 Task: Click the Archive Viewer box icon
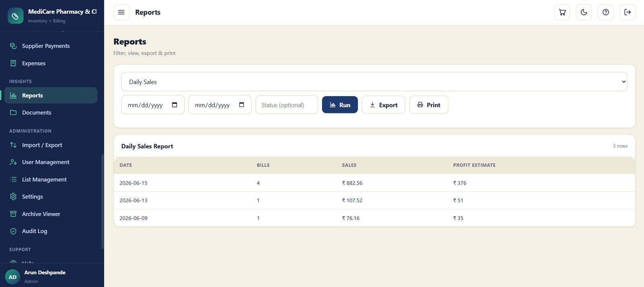[13, 214]
